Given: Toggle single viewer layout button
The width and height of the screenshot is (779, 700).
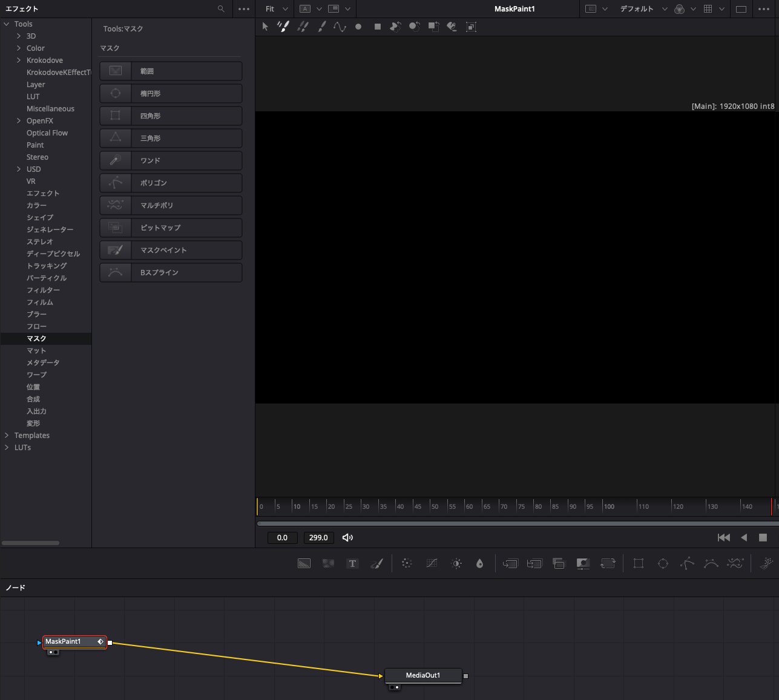Looking at the screenshot, I should (x=741, y=9).
